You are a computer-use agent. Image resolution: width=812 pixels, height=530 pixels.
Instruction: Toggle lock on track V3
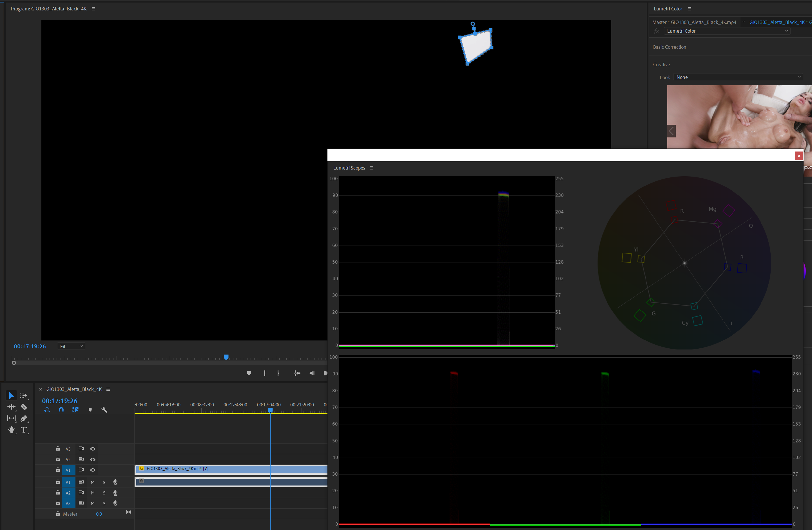point(58,449)
